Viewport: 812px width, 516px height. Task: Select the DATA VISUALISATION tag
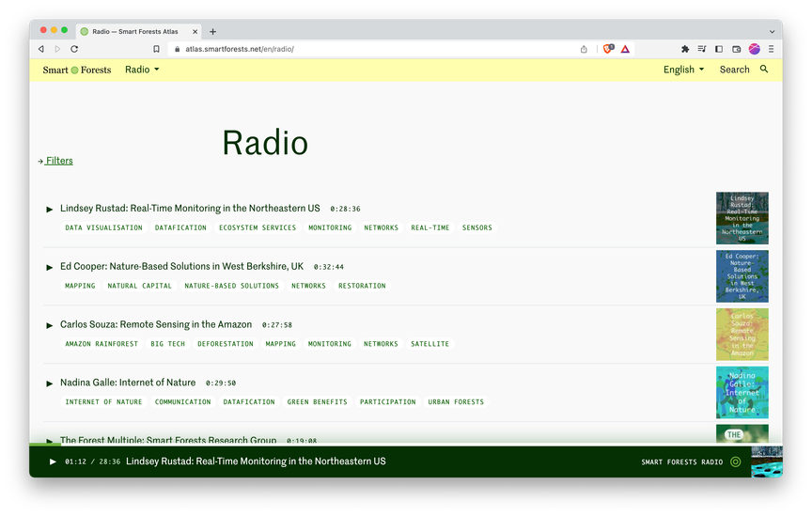[103, 227]
